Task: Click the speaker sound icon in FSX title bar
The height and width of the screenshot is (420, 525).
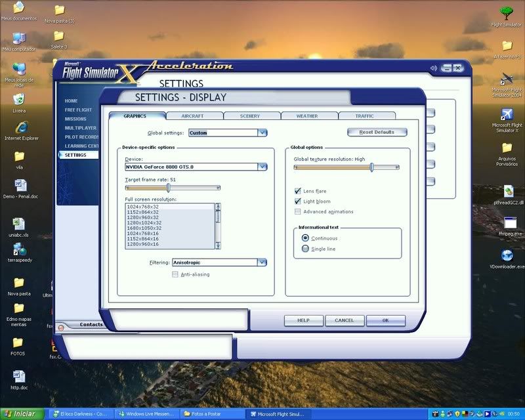Action: 434,68
